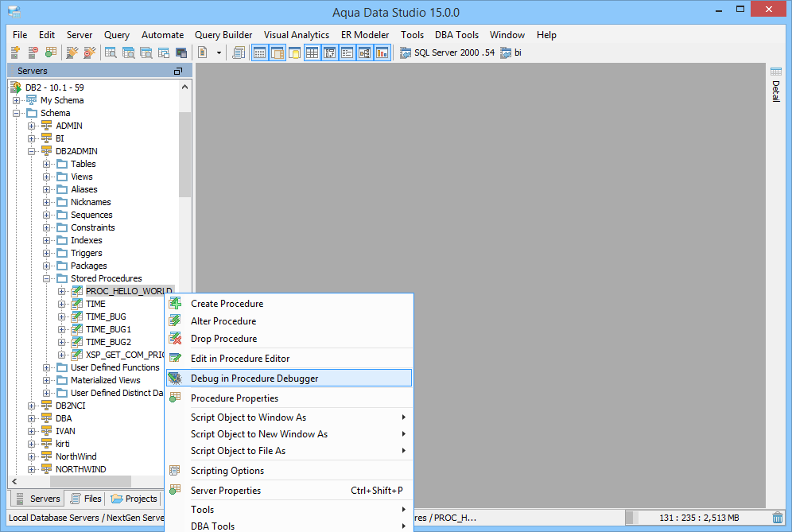Screen dimensions: 792x532
Task: Select the Aliases folder in tree
Action: tap(83, 189)
